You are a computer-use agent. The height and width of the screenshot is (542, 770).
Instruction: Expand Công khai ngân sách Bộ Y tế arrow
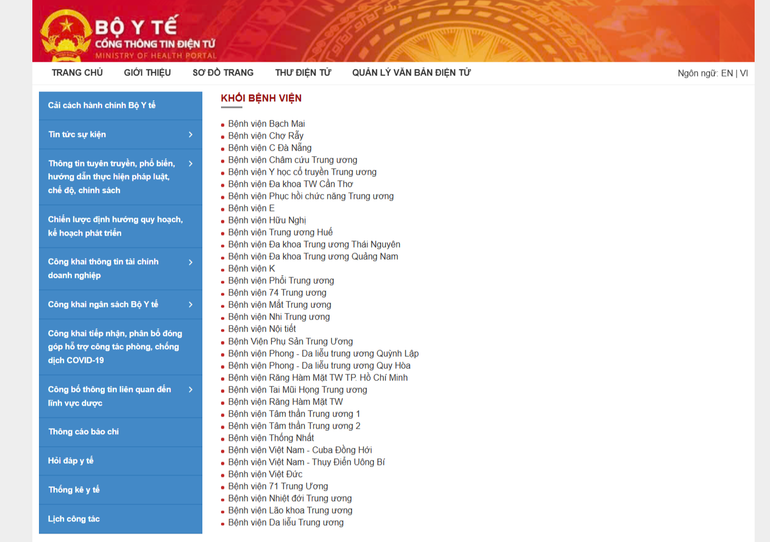pyautogui.click(x=190, y=304)
